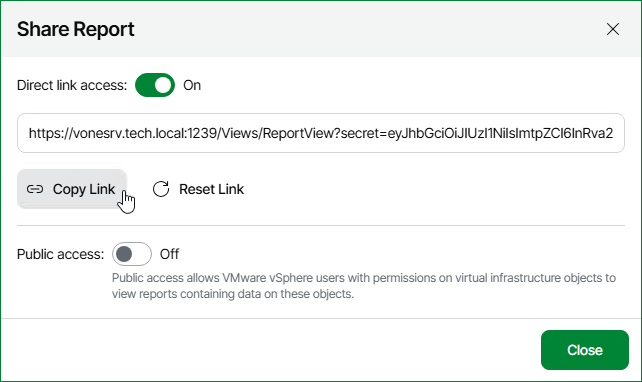This screenshot has height=382, width=642.
Task: Click the green Close button
Action: [585, 350]
